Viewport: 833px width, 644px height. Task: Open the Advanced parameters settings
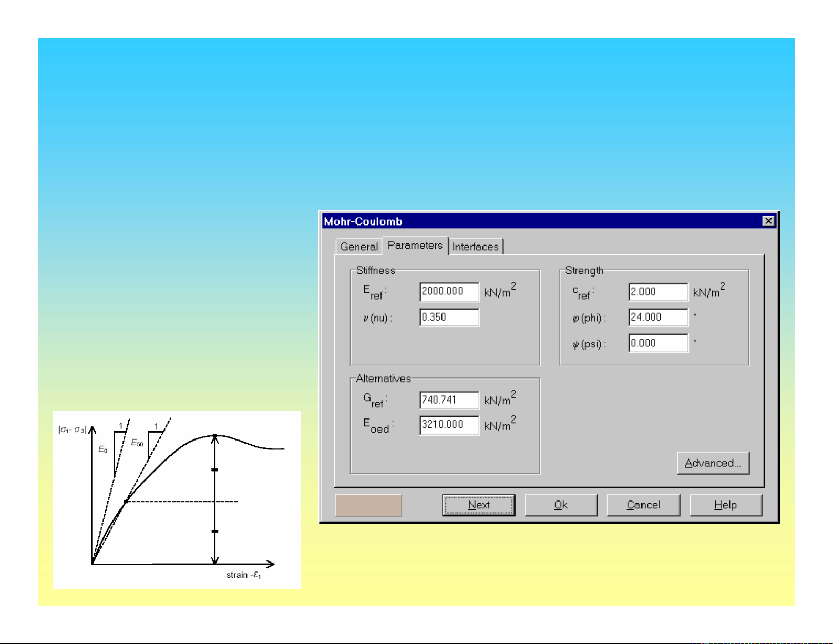point(713,463)
